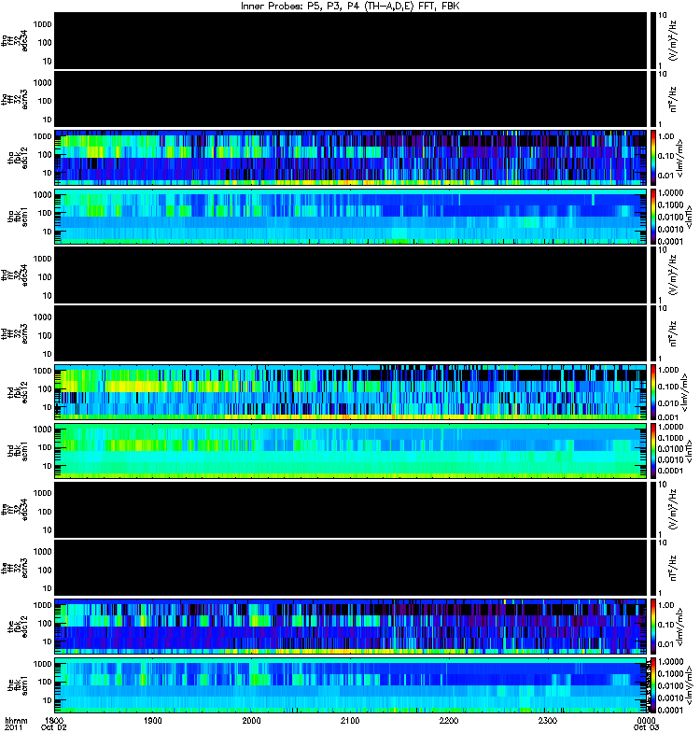Click the (V/m)²/Hz unit label of tha edc34
Viewport: 700px width, 747px height.
(673, 41)
